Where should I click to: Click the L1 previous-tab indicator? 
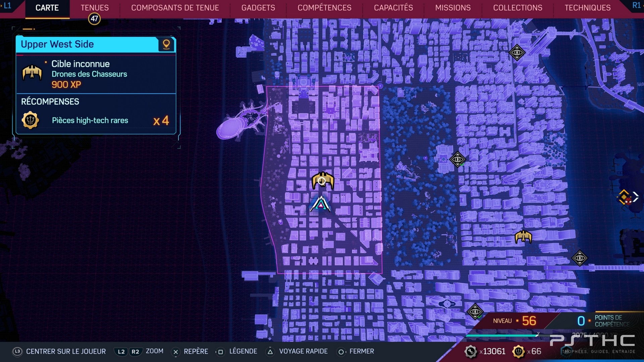[7, 6]
